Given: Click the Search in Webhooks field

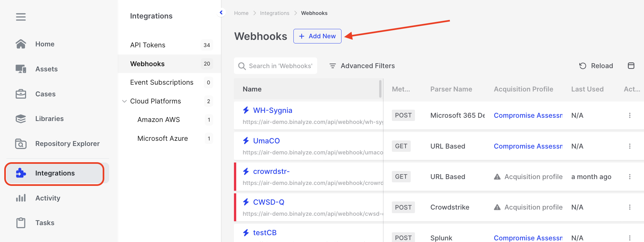Looking at the screenshot, I should [280, 66].
